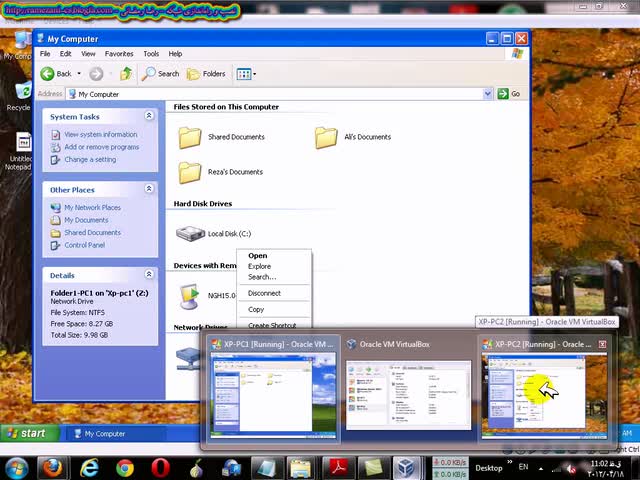This screenshot has height=480, width=640.
Task: Select the Reza's Documents folder icon
Action: tap(190, 172)
